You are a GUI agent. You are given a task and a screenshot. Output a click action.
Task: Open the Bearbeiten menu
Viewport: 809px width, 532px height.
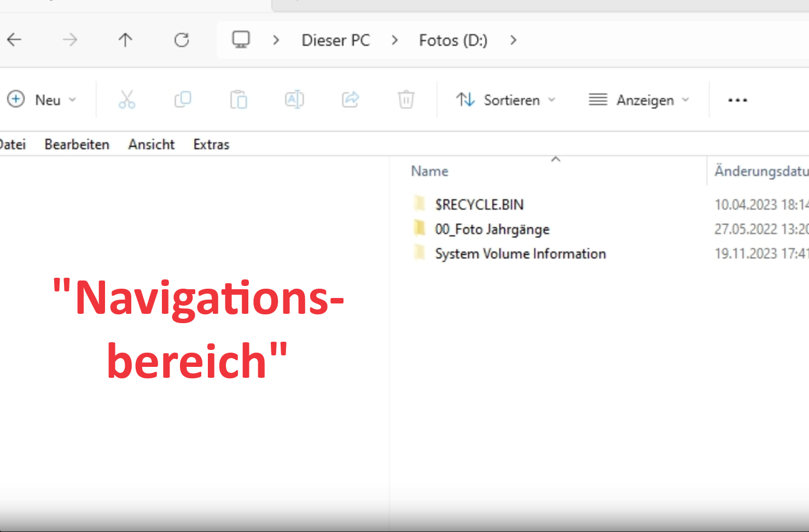click(77, 144)
